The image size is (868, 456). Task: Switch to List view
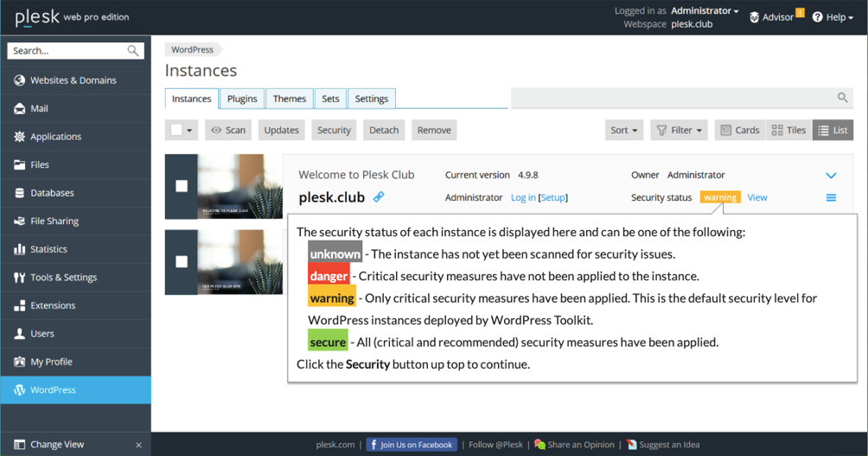(x=833, y=130)
